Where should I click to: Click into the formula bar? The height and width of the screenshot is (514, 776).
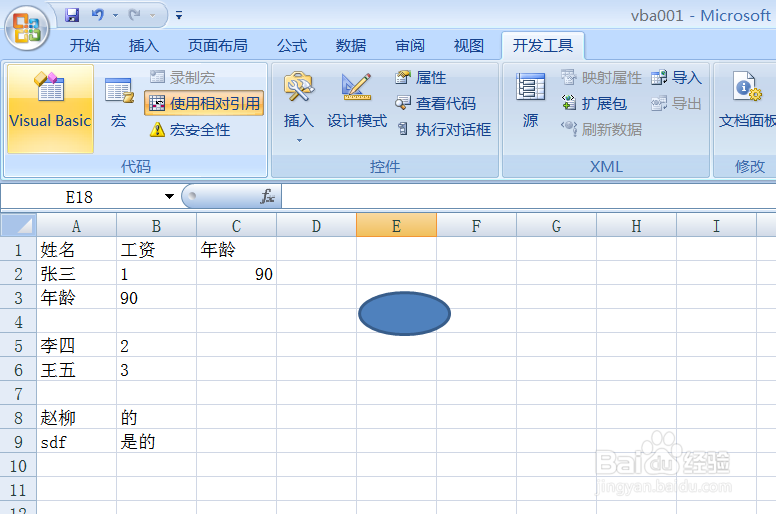[x=529, y=197]
